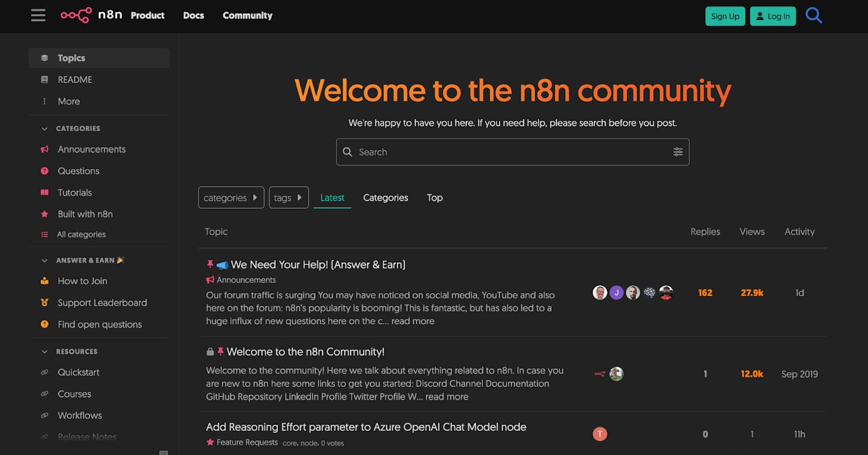Open the Feature Requests category link
868x455 pixels.
[x=242, y=442]
